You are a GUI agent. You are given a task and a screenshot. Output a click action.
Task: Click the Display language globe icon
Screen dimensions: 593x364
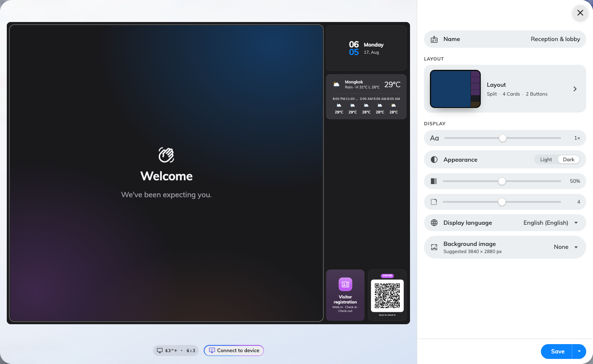(434, 223)
